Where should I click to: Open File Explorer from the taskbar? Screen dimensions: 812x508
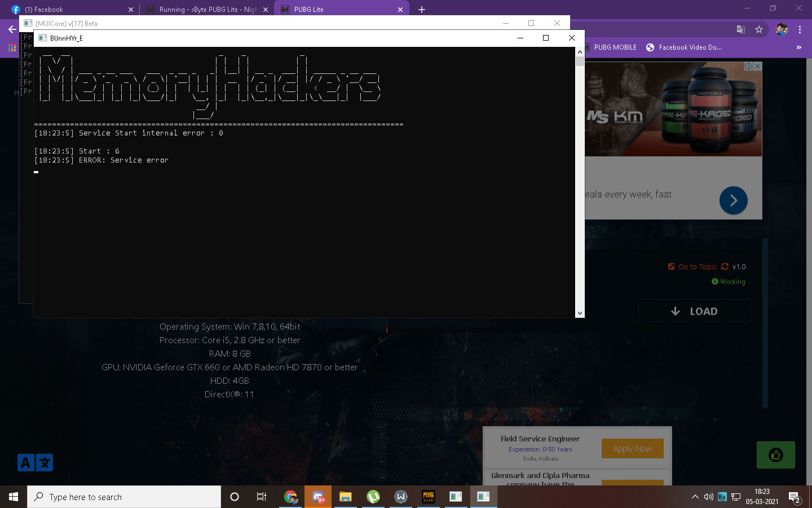point(346,497)
